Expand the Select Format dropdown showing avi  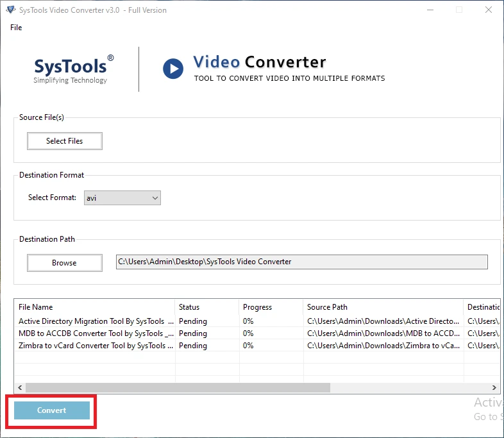coord(122,198)
